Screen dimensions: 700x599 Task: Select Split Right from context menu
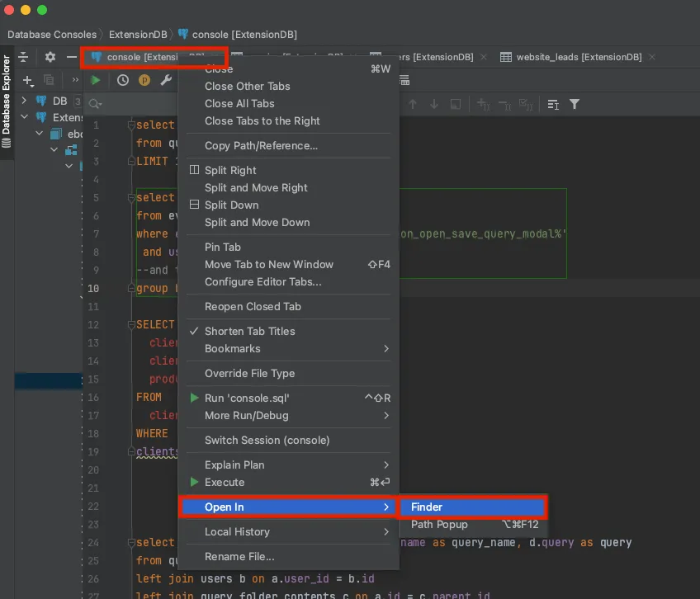click(230, 170)
